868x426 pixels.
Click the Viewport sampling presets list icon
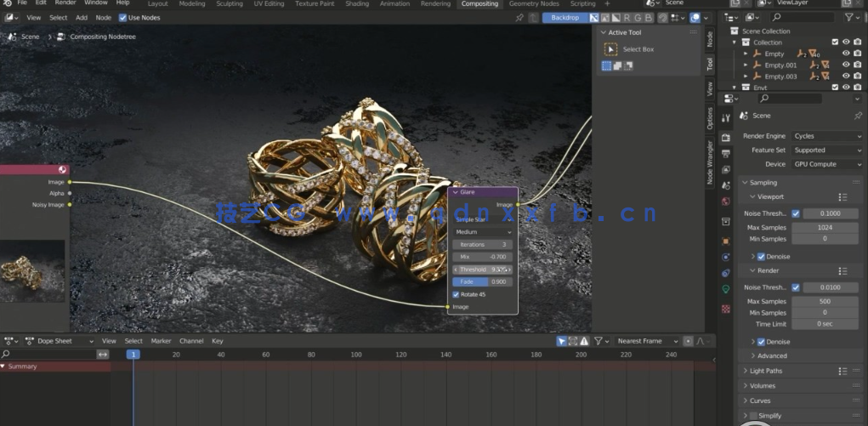pos(842,197)
